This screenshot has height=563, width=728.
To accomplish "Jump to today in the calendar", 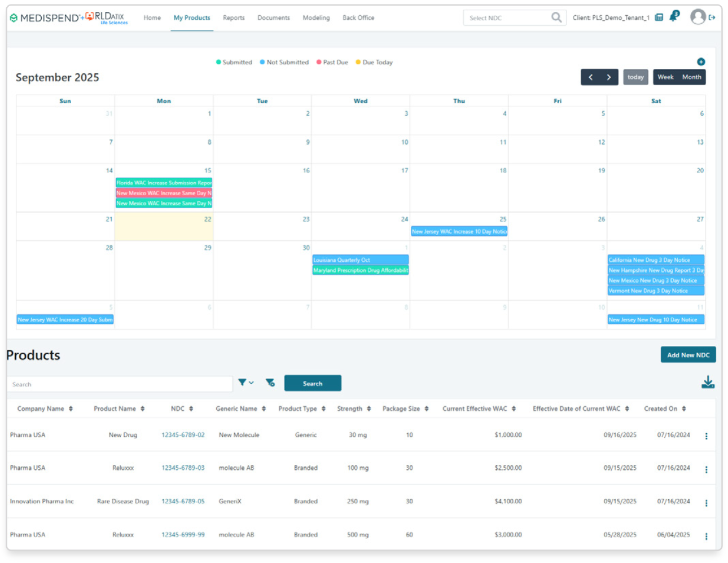I will tap(635, 77).
